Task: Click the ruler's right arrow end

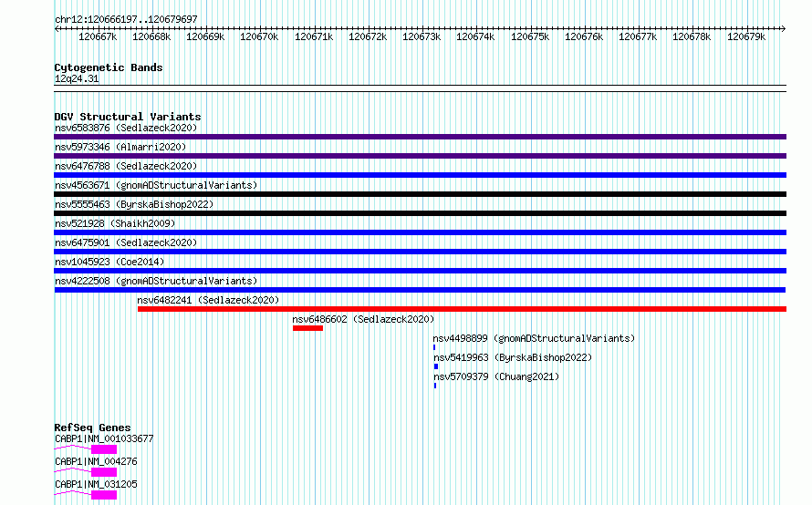Action: 784,28
